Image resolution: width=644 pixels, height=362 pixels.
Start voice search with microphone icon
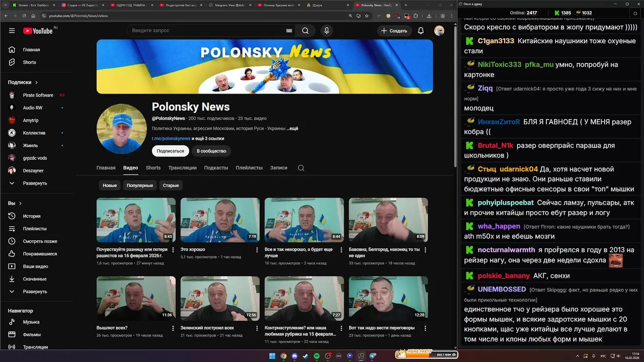327,31
